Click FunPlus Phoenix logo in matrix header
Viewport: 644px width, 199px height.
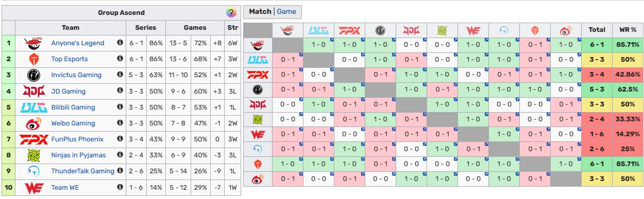[x=349, y=30]
